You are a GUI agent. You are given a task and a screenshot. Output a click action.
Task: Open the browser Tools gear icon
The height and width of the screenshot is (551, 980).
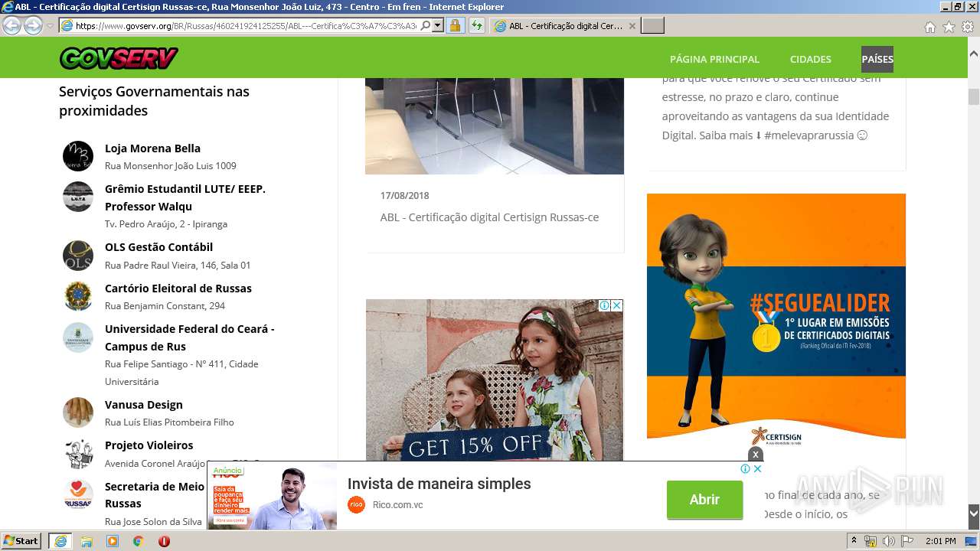967,27
